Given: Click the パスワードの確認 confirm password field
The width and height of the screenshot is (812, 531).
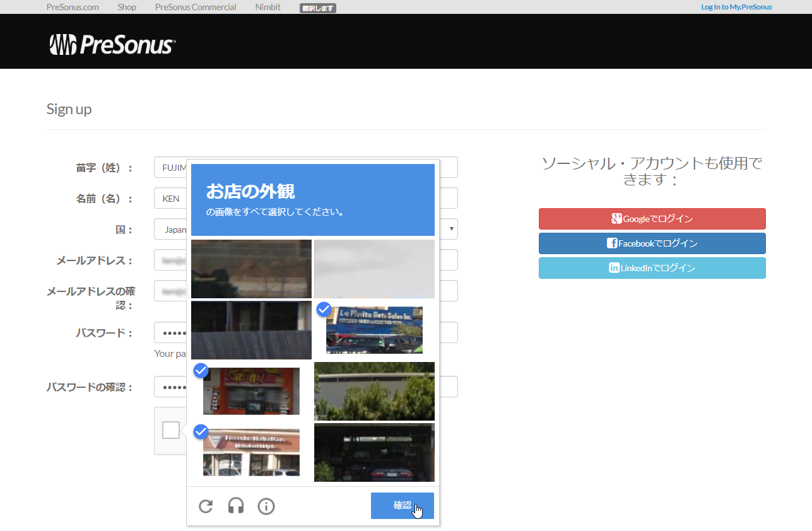Looking at the screenshot, I should (x=306, y=387).
